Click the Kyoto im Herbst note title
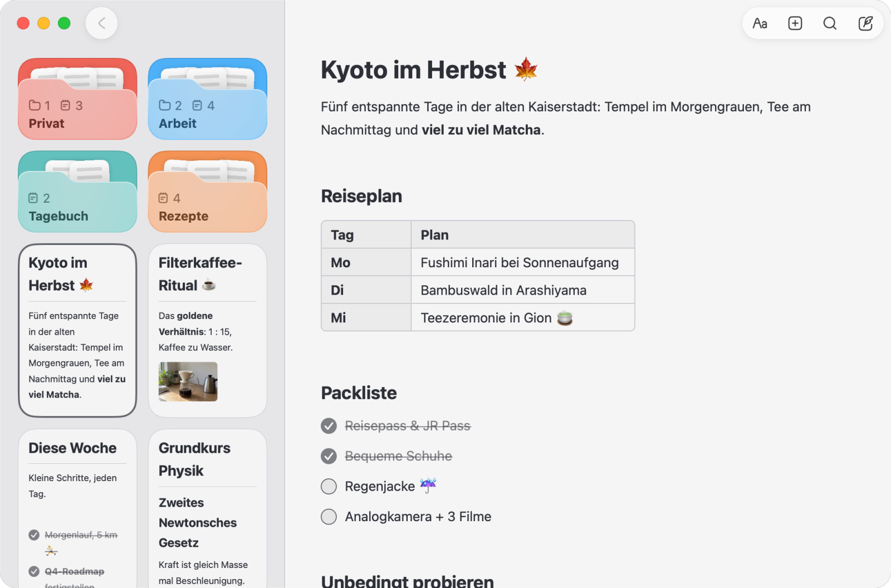 [x=429, y=70]
